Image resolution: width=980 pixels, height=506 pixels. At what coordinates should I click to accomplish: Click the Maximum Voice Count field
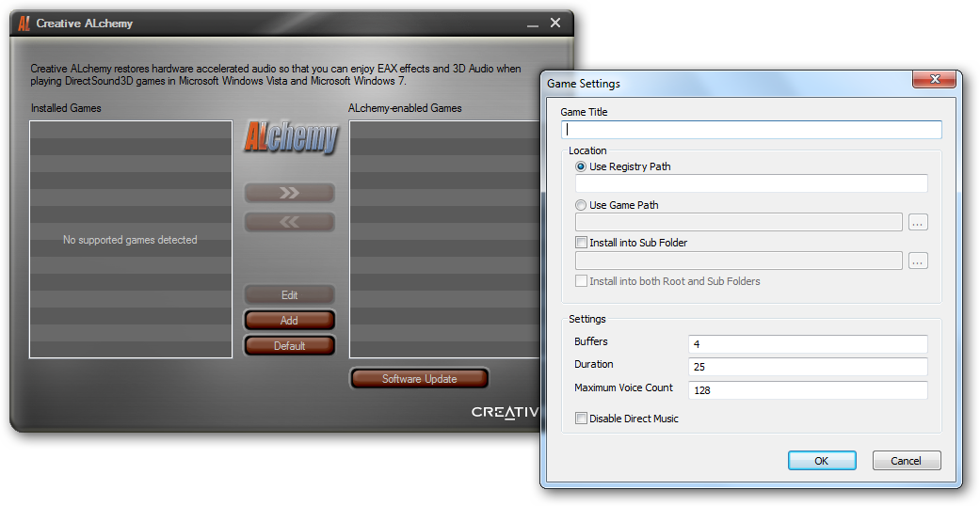[808, 389]
